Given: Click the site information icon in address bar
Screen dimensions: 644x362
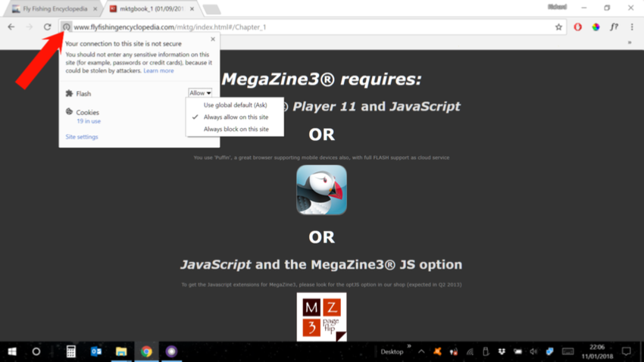Looking at the screenshot, I should [x=66, y=27].
